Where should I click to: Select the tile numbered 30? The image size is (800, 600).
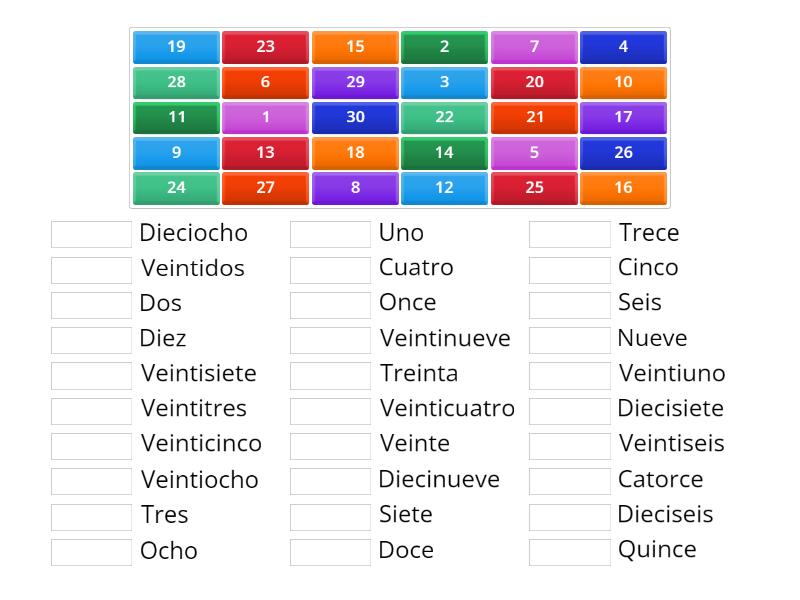point(355,117)
